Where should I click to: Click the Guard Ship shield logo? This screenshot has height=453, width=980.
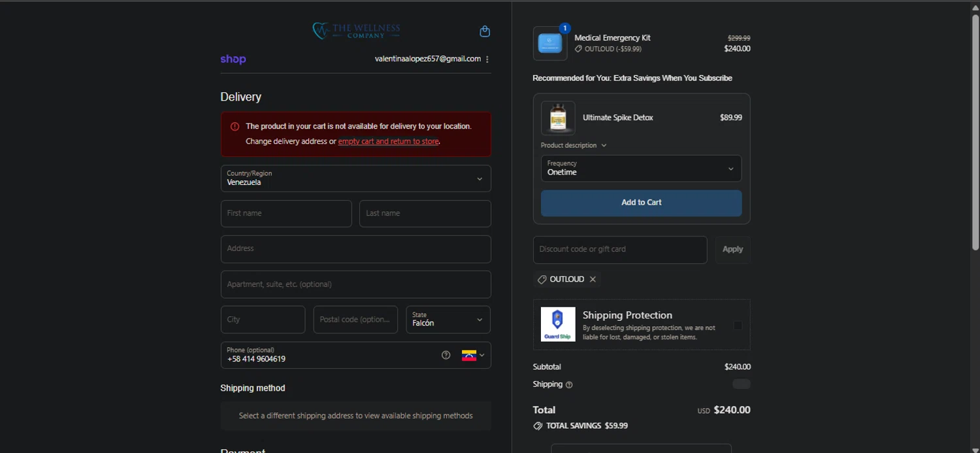pos(558,324)
